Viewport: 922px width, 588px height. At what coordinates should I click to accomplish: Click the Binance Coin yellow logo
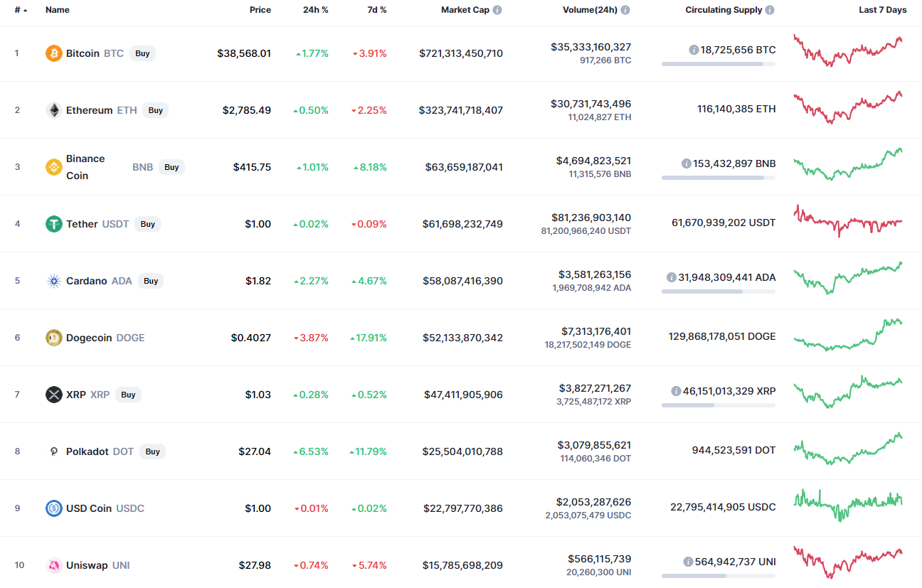coord(54,167)
